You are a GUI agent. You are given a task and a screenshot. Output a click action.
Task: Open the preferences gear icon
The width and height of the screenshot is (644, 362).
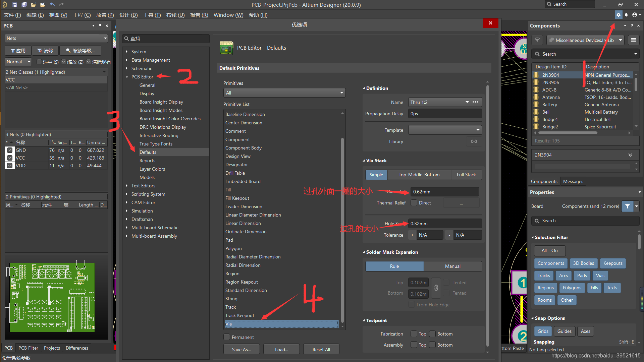pos(619,15)
